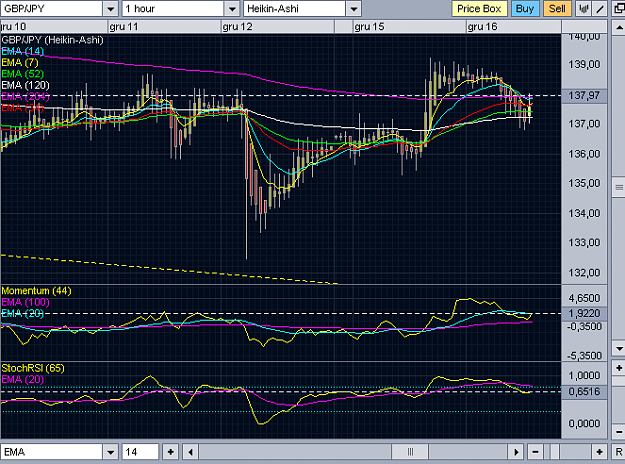Open the chart bars settings icon
The width and height of the screenshot is (625, 464).
tap(584, 8)
